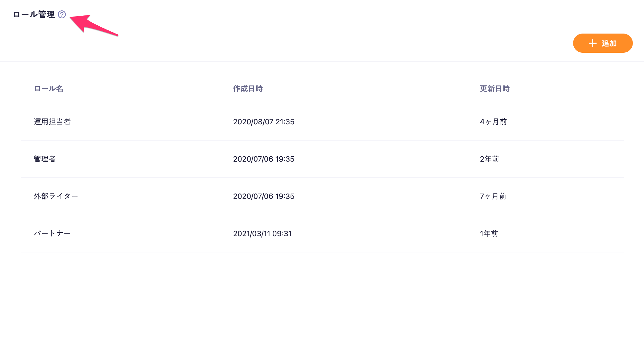
Task: Click the ロール名 column header
Action: (49, 89)
